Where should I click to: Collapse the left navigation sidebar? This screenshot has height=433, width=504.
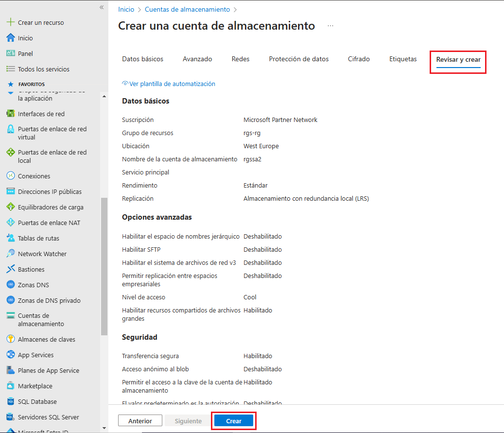102,7
